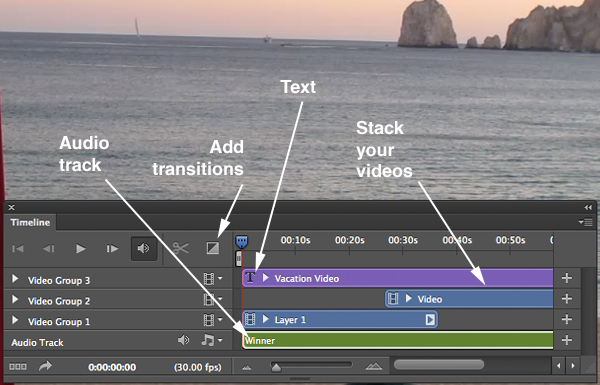The width and height of the screenshot is (600, 385).
Task: Expand Video Group 2
Action: pyautogui.click(x=15, y=299)
